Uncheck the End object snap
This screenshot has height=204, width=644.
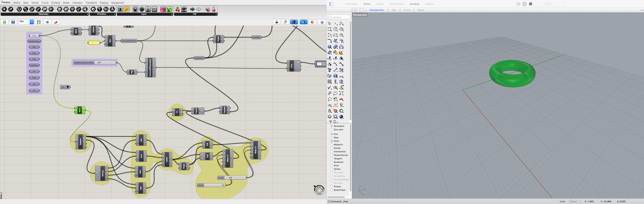tap(332, 134)
